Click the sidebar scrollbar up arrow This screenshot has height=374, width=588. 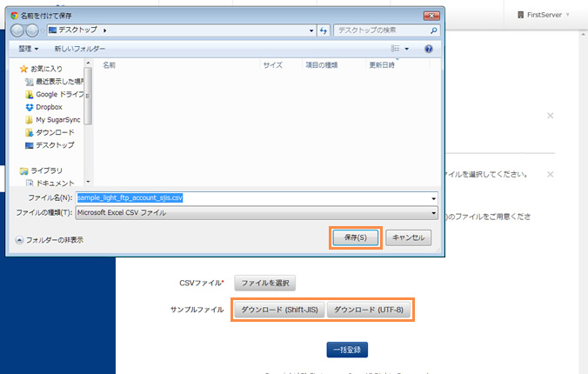88,63
